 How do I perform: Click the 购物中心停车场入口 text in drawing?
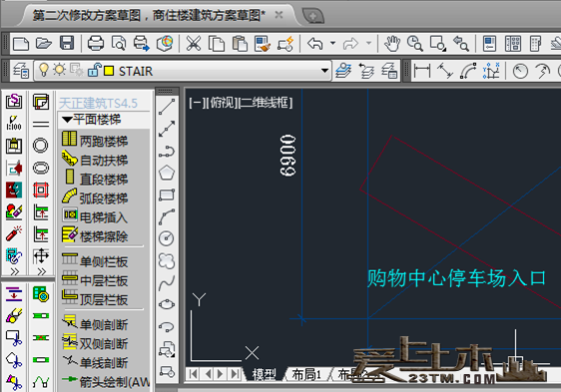coord(456,278)
